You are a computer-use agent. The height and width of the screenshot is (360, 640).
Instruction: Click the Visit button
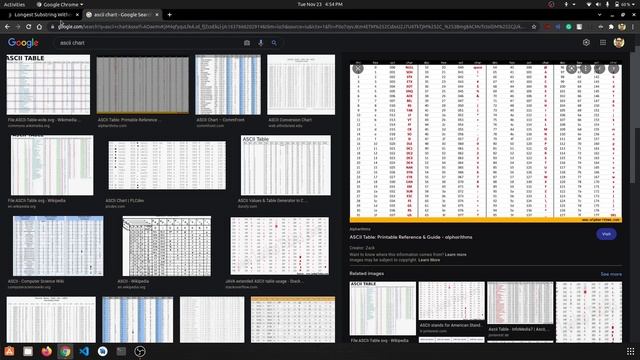(x=606, y=234)
